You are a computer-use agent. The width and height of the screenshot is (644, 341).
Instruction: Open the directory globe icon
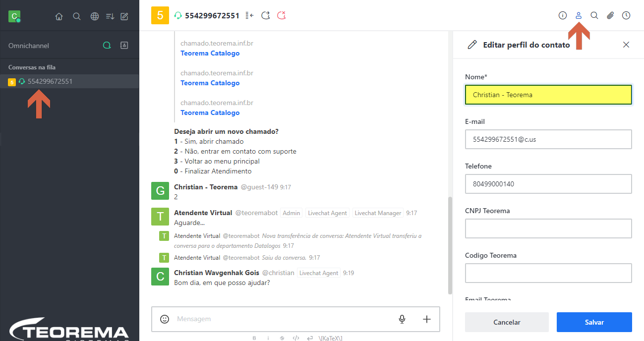click(x=95, y=16)
